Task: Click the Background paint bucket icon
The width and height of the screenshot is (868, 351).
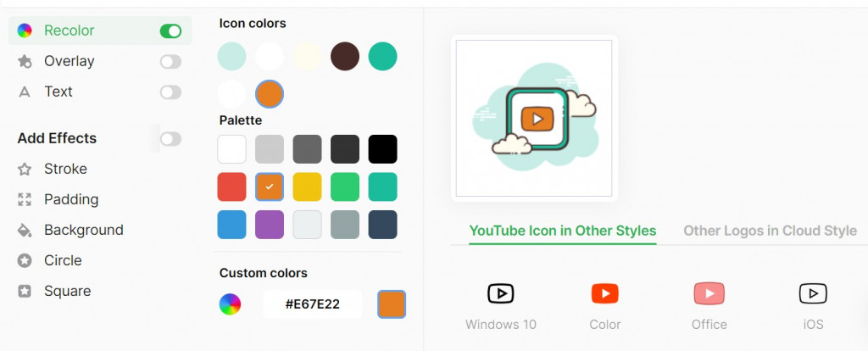Action: [x=25, y=230]
